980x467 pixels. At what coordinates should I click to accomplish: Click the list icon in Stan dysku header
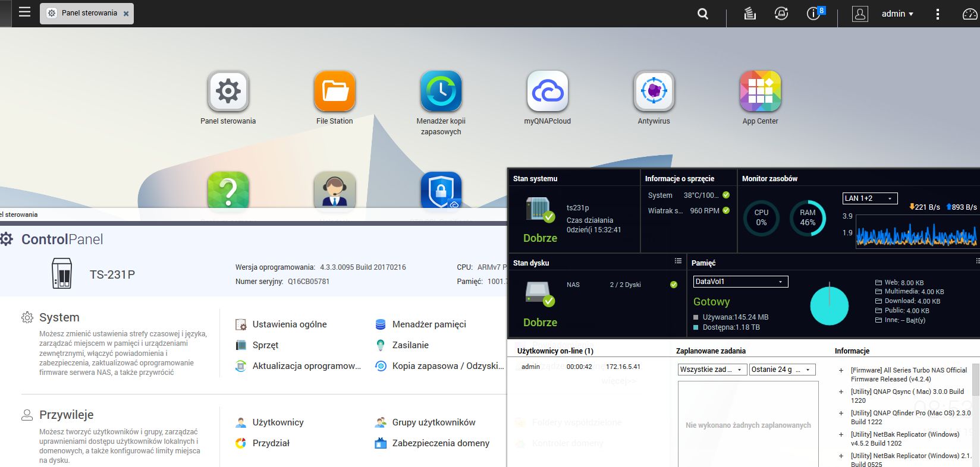[678, 261]
